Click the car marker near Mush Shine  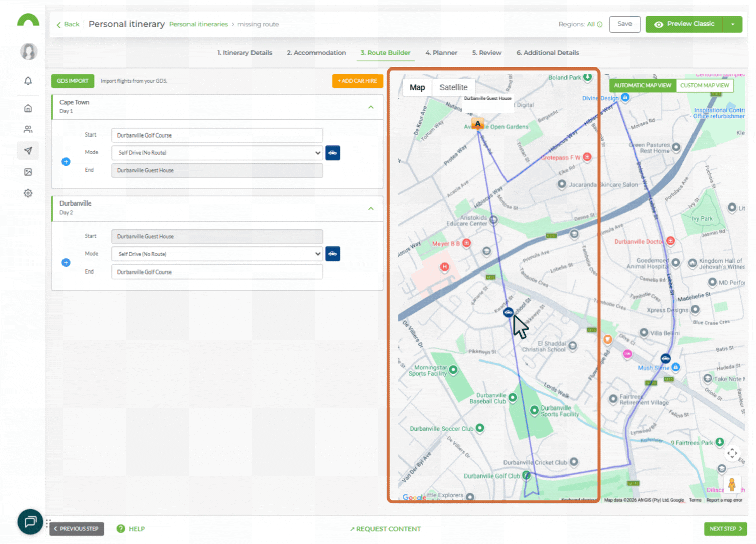pyautogui.click(x=666, y=359)
